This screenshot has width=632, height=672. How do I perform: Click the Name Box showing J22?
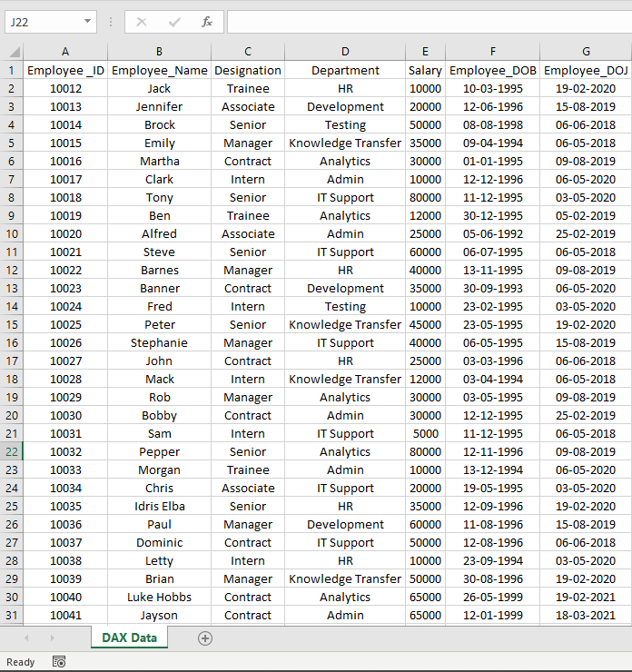(41, 22)
